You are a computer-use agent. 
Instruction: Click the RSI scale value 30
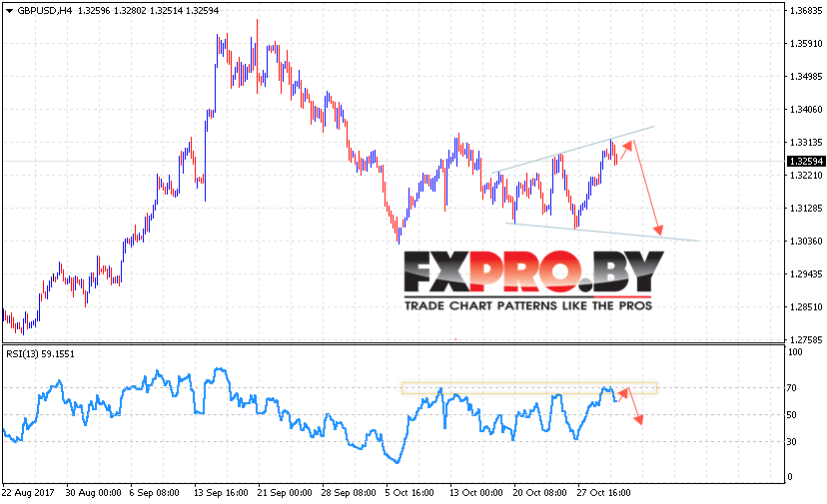tap(792, 442)
